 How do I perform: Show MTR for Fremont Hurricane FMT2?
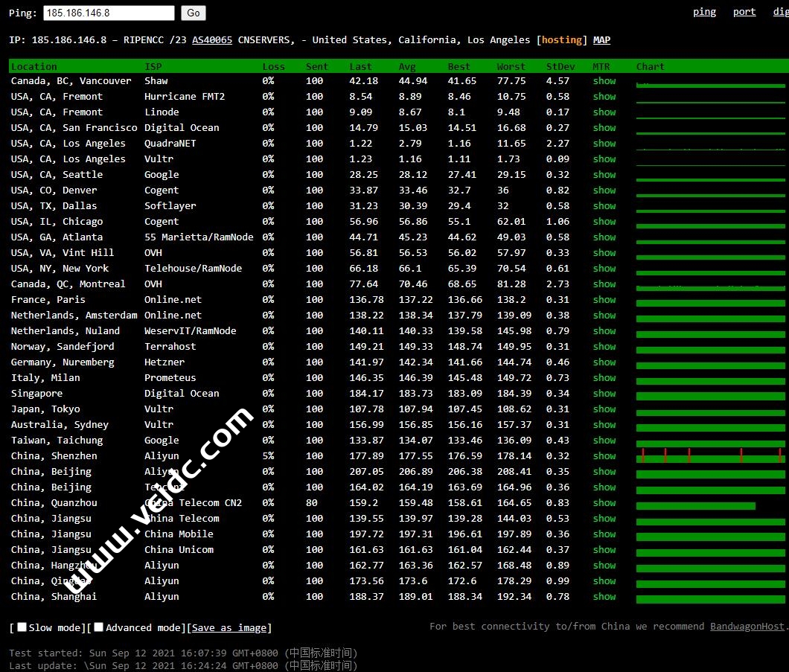(604, 97)
